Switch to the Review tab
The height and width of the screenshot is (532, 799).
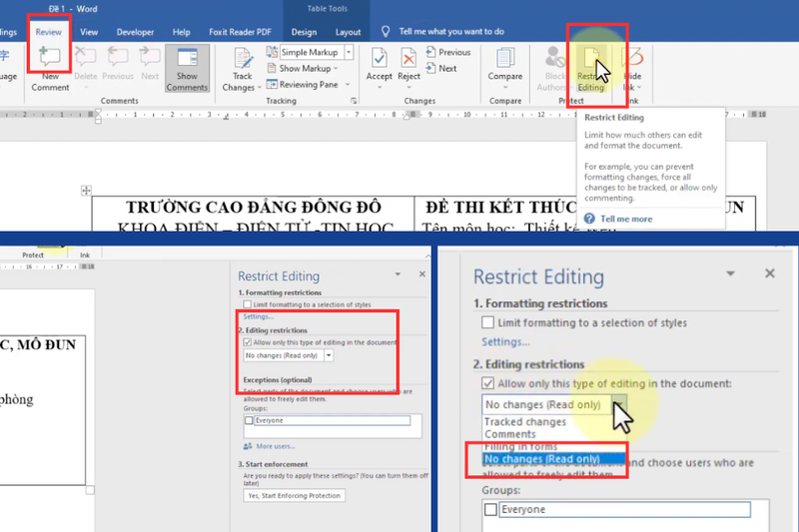point(48,32)
